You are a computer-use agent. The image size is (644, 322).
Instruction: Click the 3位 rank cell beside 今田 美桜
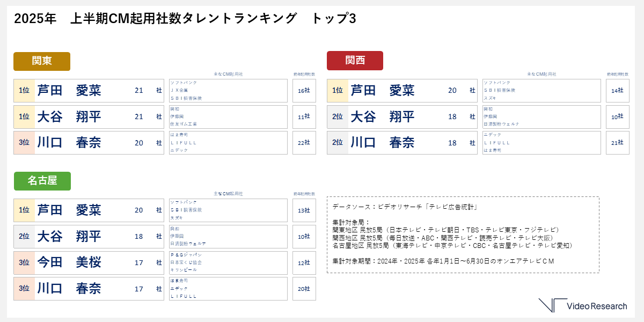pos(24,262)
